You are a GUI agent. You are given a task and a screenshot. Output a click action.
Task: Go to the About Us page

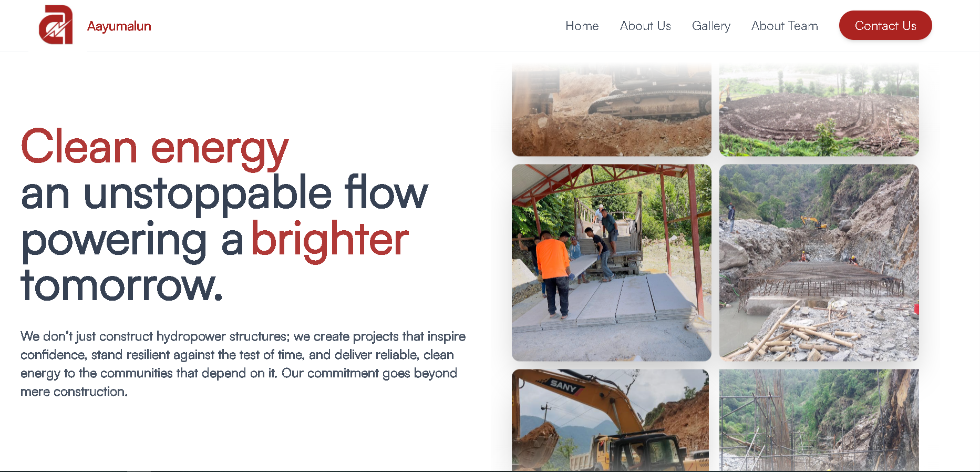tap(645, 26)
